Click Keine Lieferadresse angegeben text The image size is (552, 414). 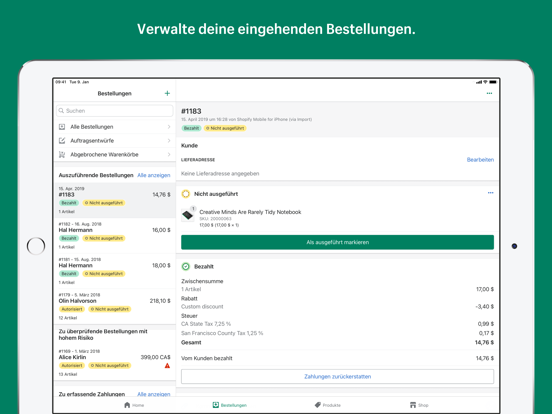(220, 174)
